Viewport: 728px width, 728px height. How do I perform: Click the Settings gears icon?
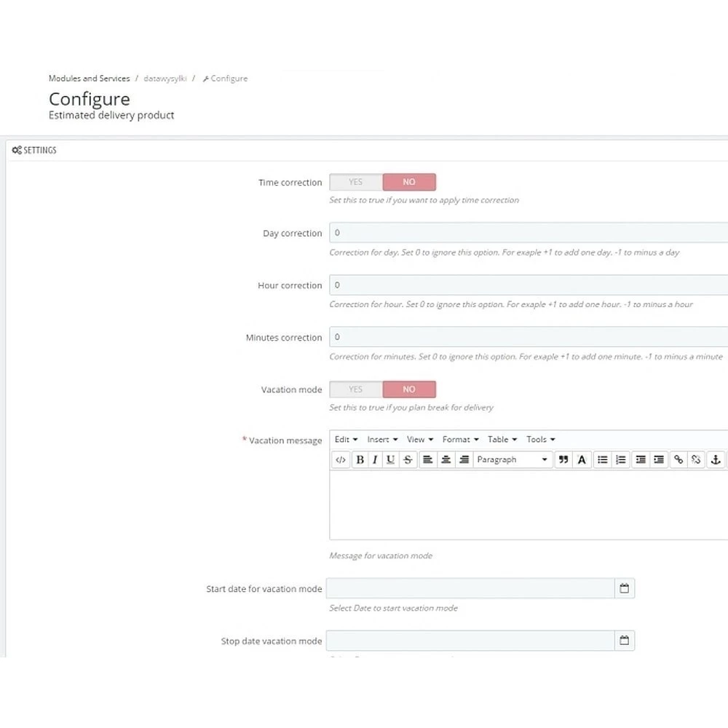17,150
